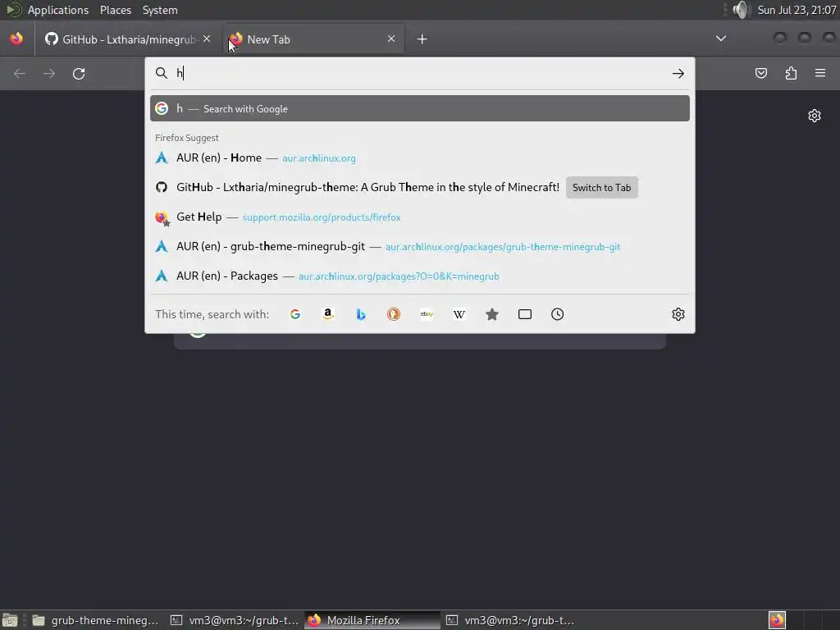Viewport: 840px width, 630px height.
Task: Click Firefox icon in bottom-right tray
Action: click(777, 620)
